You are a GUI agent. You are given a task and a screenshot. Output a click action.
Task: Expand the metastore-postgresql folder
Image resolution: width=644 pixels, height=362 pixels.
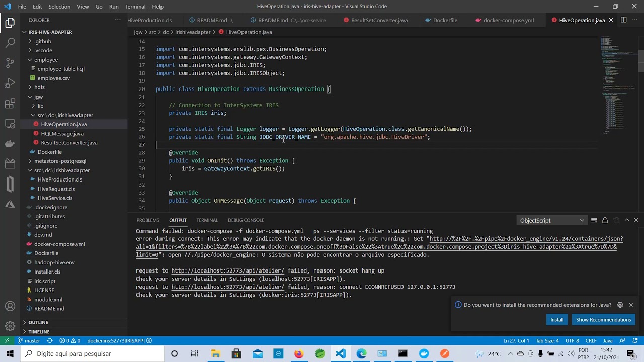[x=60, y=161]
